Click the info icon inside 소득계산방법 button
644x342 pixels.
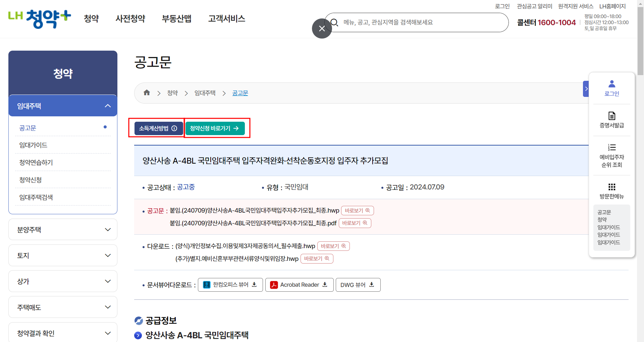[174, 128]
